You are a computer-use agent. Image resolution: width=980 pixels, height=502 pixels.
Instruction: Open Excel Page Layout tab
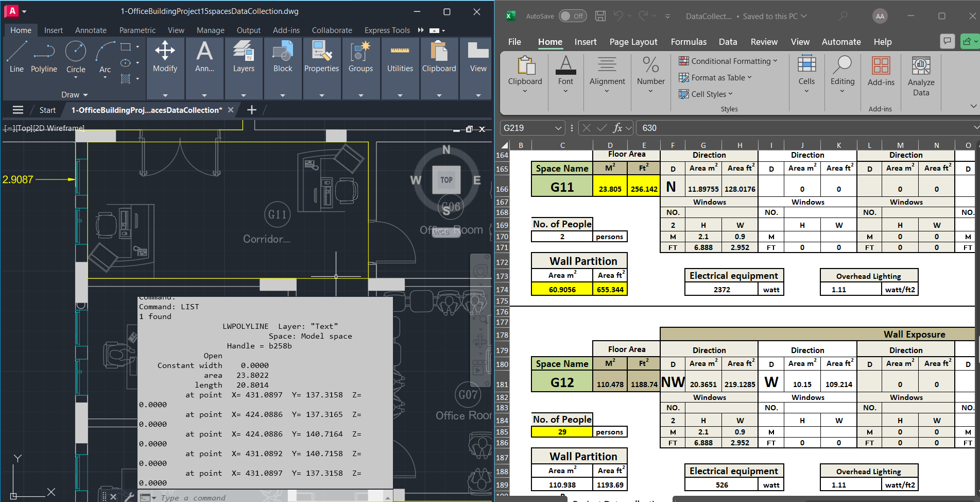tap(633, 42)
